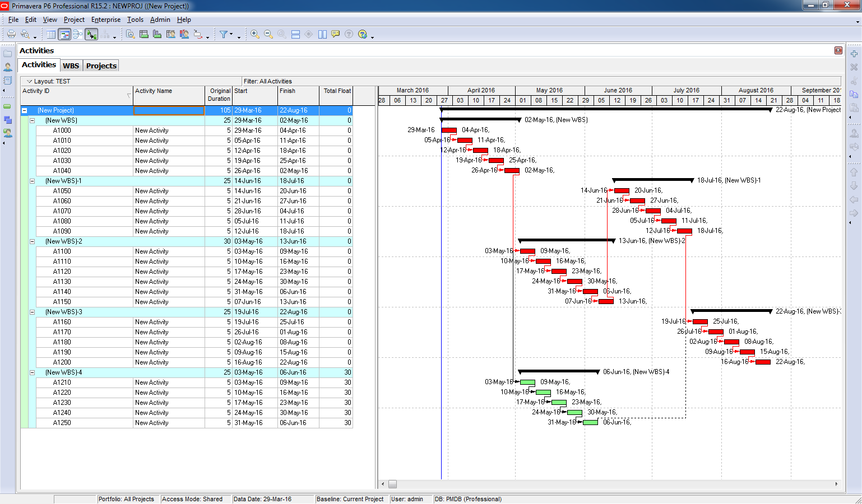Toggle the relationship lines button
Image resolution: width=862 pixels, height=504 pixels.
click(x=91, y=34)
